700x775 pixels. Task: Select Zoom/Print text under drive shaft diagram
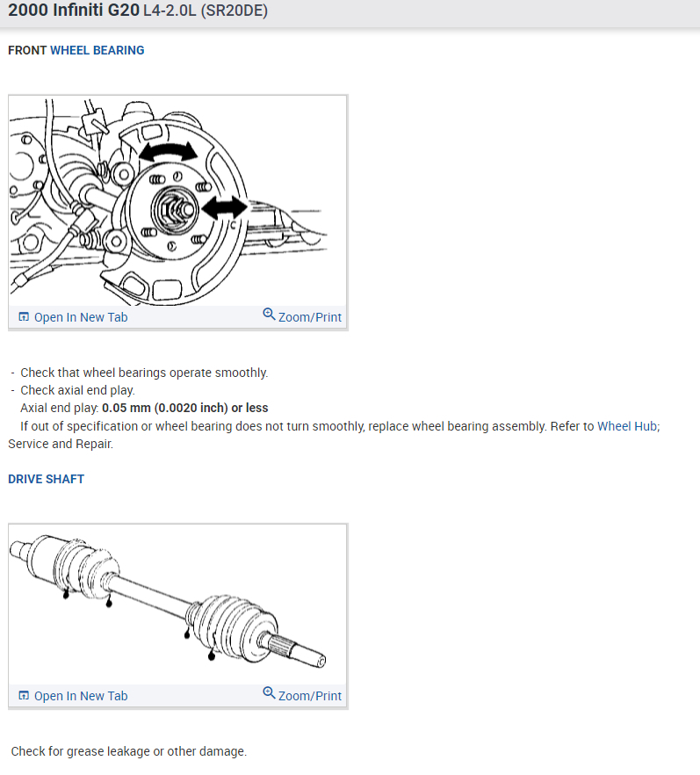[310, 696]
